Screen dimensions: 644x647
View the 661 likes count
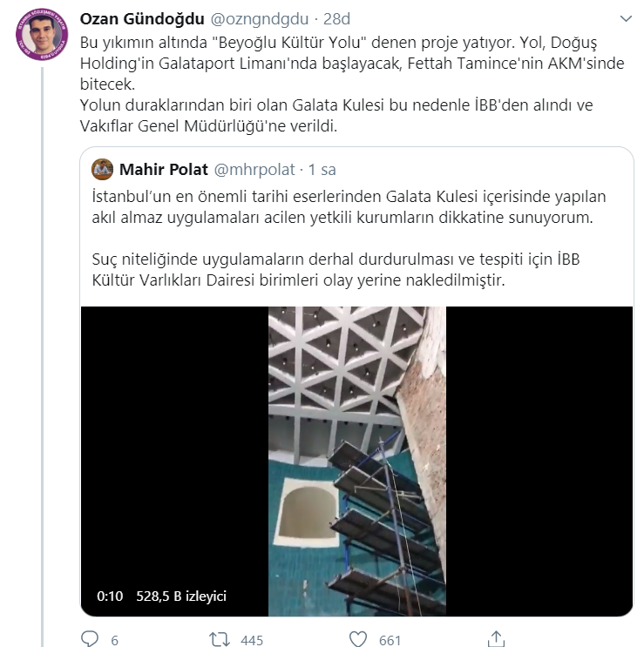coord(390,640)
